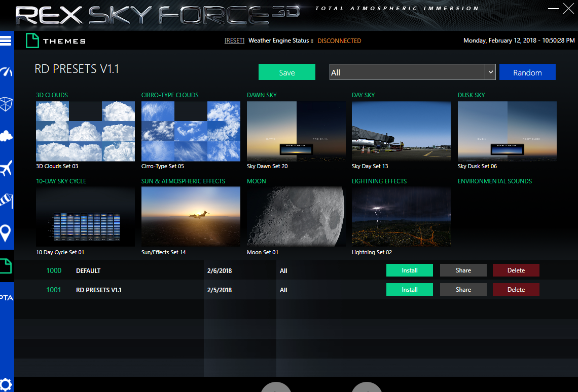The image size is (578, 392).
Task: Save the current theme
Action: [x=287, y=72]
